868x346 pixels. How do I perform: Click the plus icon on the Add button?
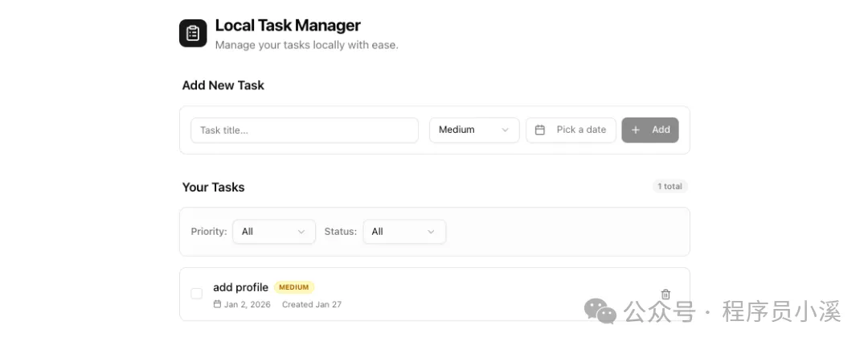[x=636, y=130]
